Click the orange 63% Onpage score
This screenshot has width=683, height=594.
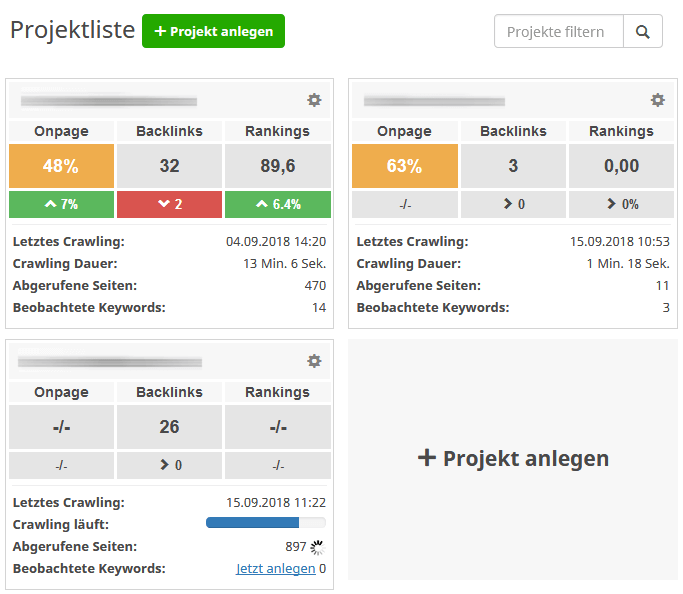(x=404, y=166)
